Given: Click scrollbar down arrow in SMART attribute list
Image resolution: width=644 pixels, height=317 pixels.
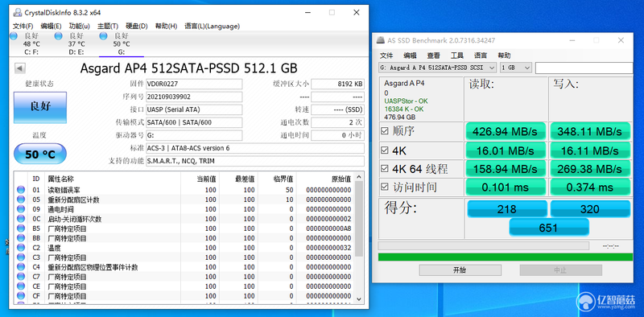Looking at the screenshot, I should pyautogui.click(x=359, y=299).
